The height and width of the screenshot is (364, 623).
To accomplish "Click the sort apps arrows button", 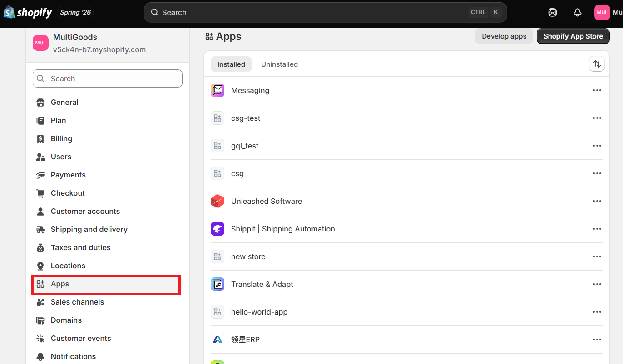I will point(597,64).
